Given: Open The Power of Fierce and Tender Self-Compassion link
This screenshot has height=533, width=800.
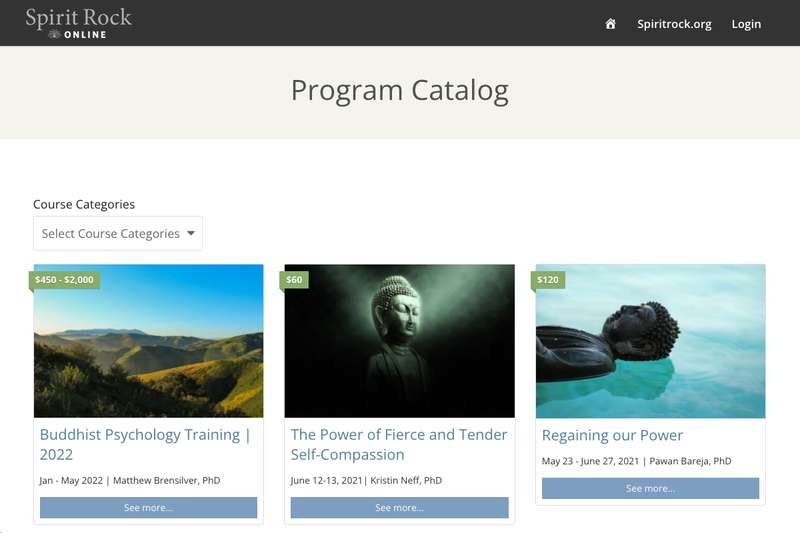Looking at the screenshot, I should pos(399,444).
